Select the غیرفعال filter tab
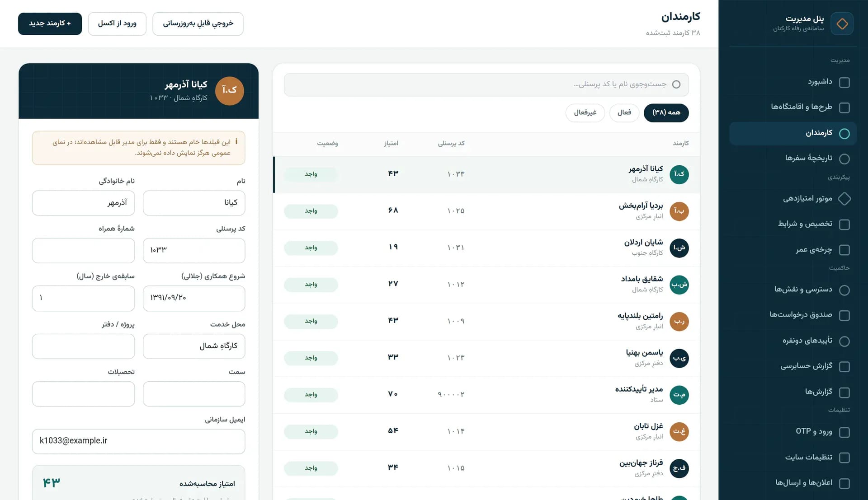This screenshot has width=868, height=500. tap(585, 112)
